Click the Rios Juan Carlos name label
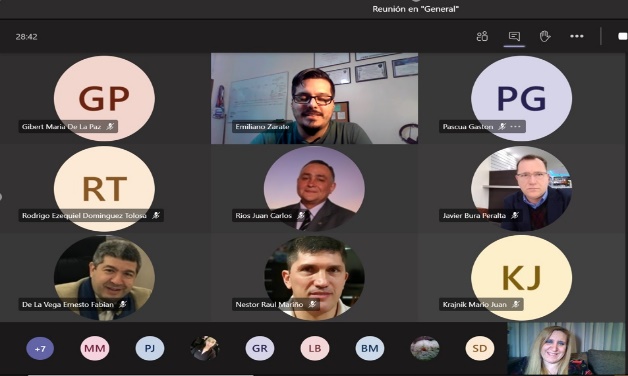628x376 pixels. pos(264,215)
